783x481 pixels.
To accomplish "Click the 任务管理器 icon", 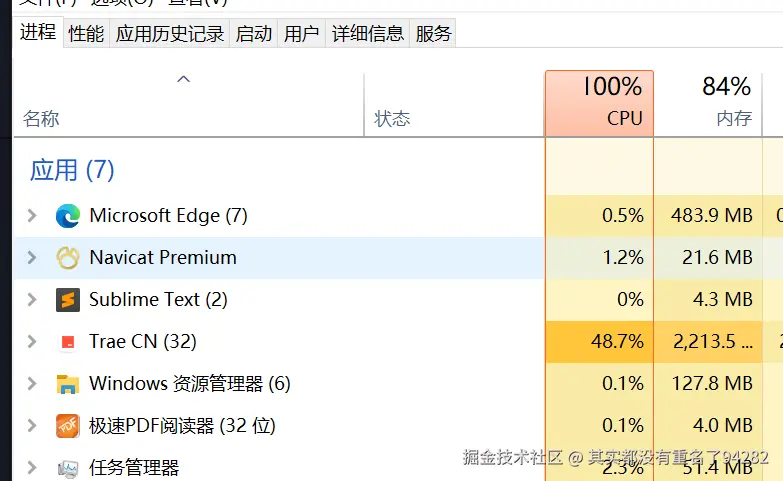I will click(67, 468).
